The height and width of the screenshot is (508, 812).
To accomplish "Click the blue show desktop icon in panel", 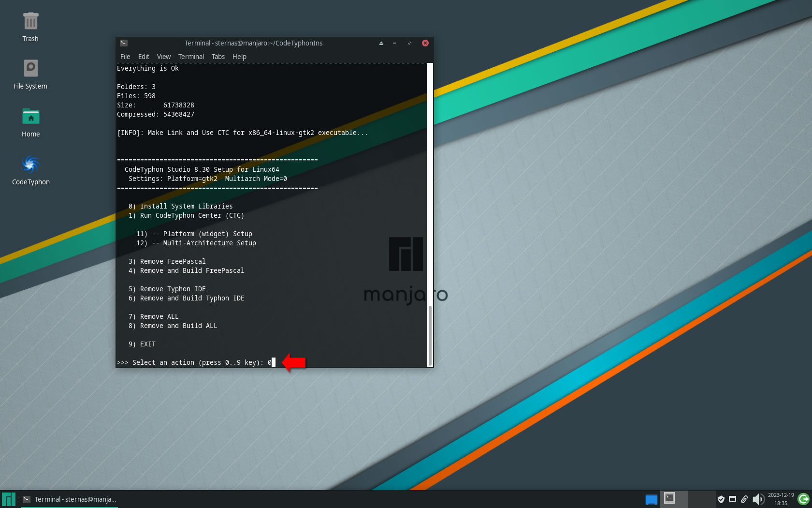I will (651, 499).
